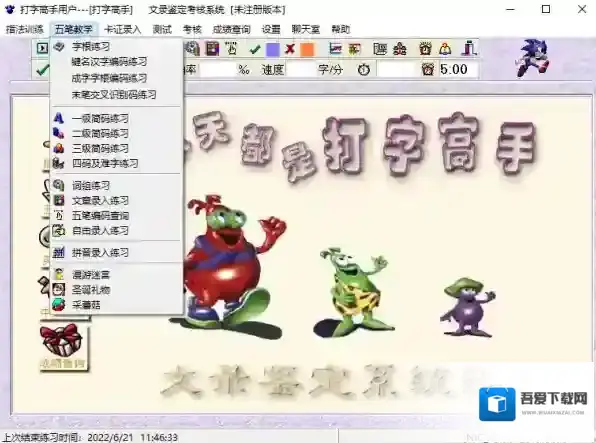
Task: Launch the 采蘑菇 game entry
Action: [116, 305]
